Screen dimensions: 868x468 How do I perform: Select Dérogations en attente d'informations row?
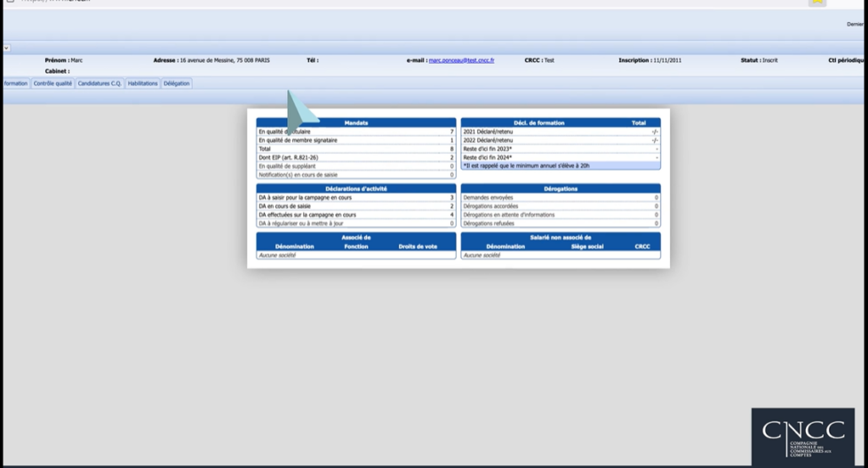pos(561,215)
